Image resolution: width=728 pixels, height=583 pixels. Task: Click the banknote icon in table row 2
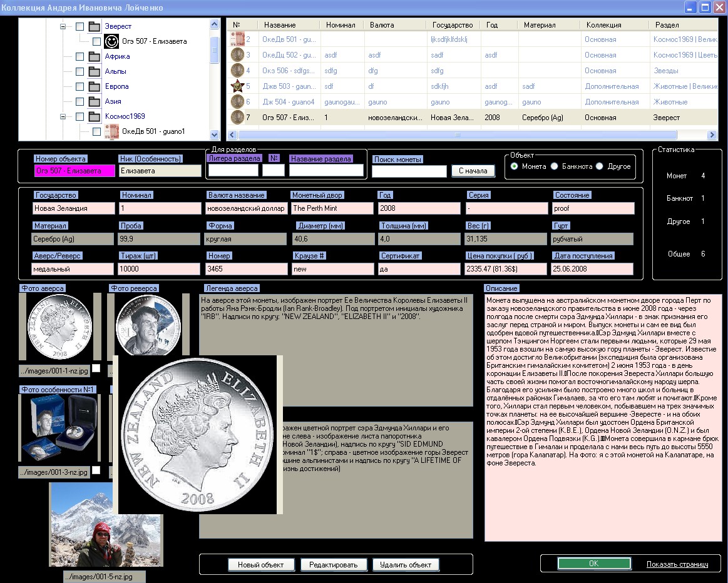click(x=237, y=39)
